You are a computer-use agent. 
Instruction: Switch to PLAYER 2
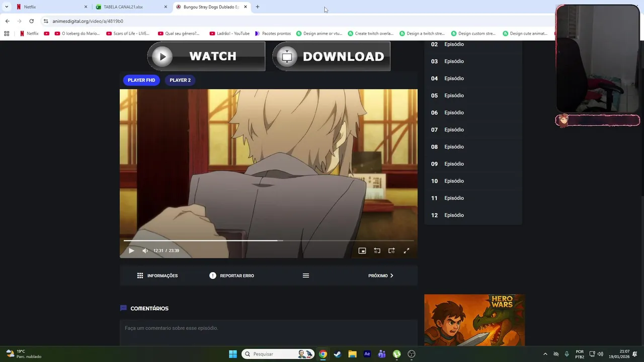pos(180,80)
